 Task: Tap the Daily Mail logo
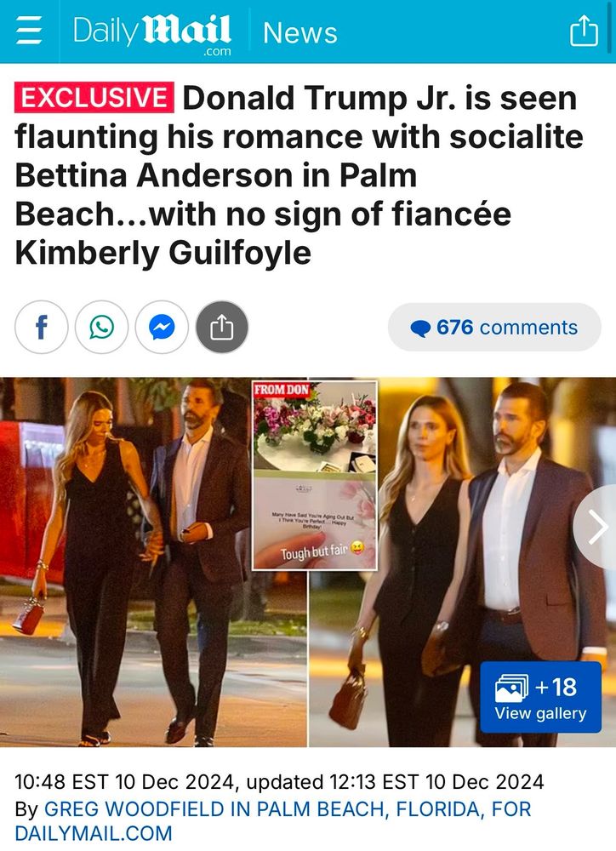point(152,34)
